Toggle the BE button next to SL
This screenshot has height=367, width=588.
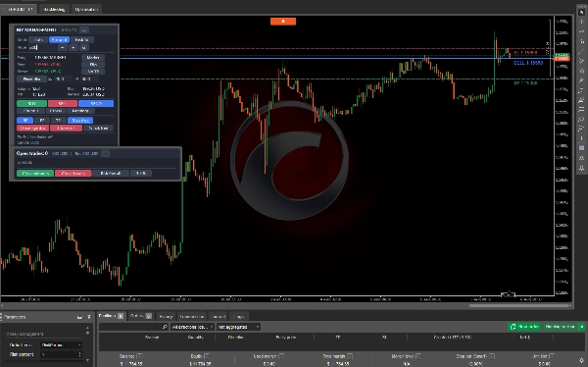click(41, 121)
